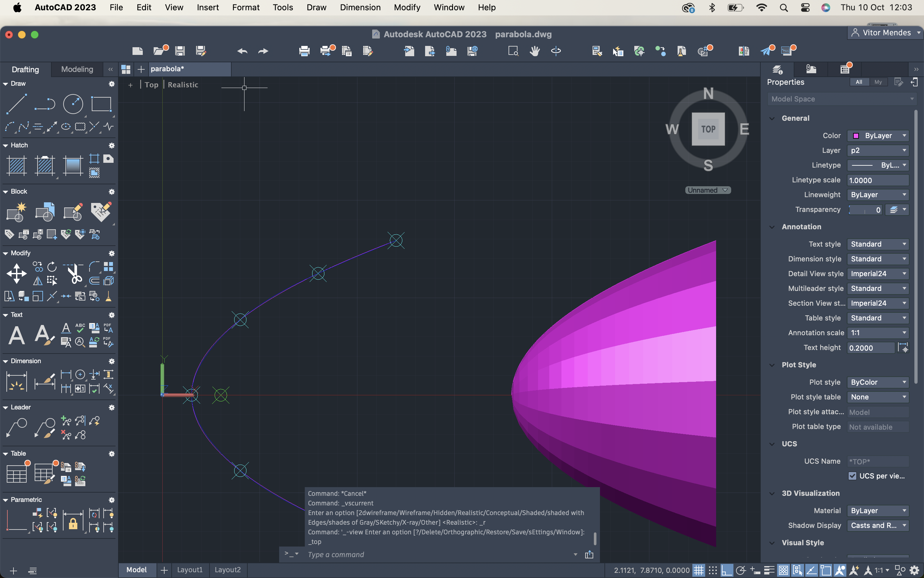Click the TOP face of ViewCube
The width and height of the screenshot is (924, 578).
(x=708, y=129)
